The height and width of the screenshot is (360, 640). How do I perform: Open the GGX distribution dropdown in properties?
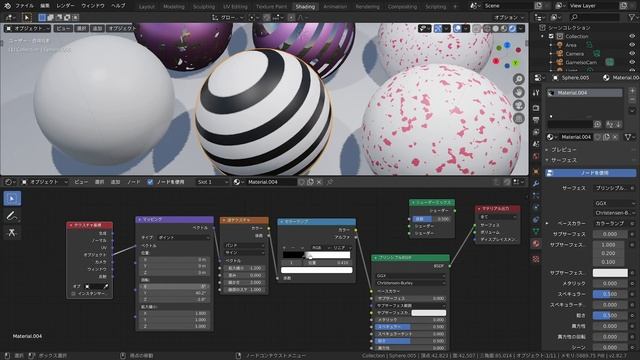[614, 203]
